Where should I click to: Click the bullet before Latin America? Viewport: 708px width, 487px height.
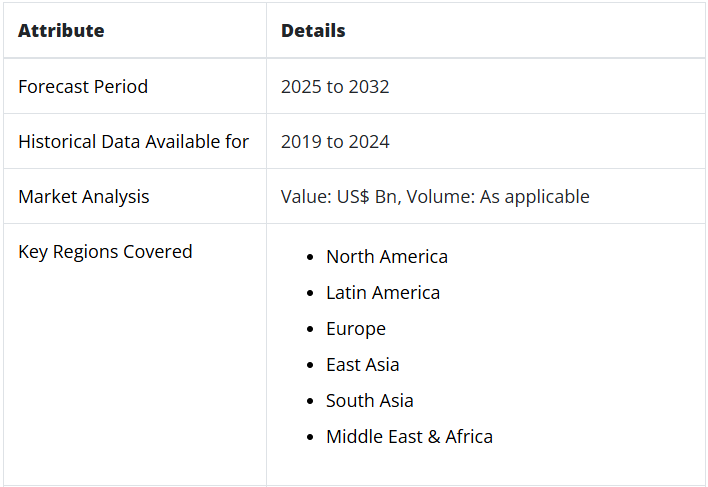310,293
